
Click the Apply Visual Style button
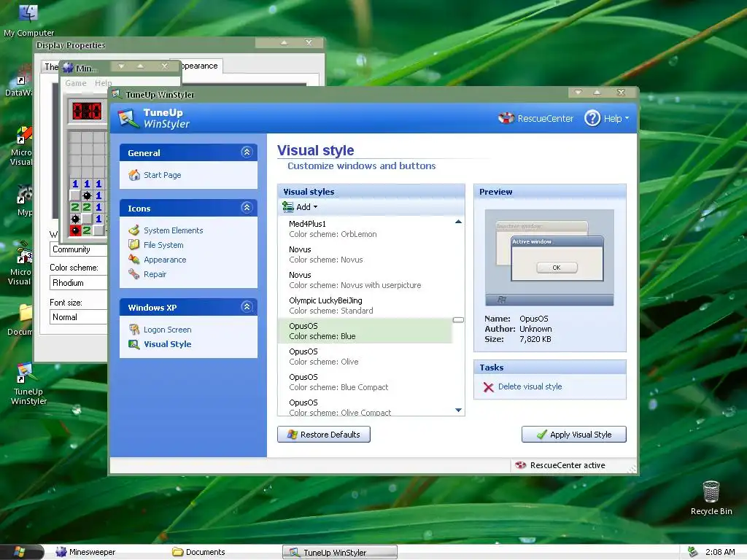(x=574, y=435)
